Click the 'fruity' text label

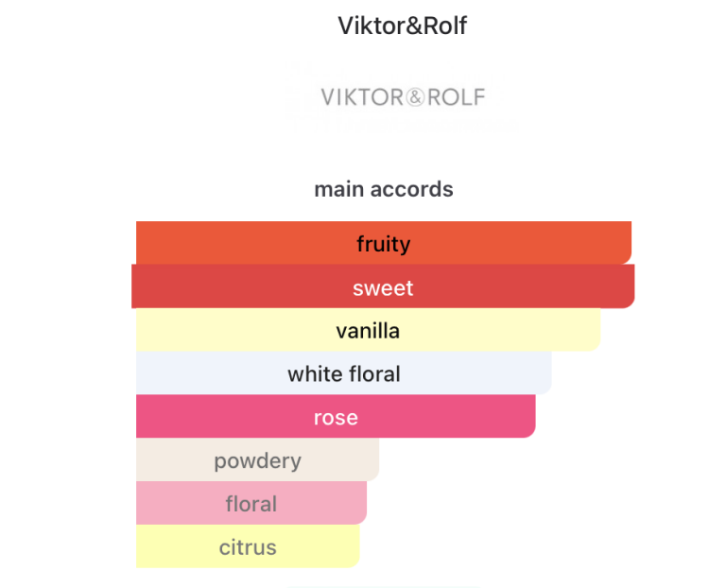tap(383, 244)
